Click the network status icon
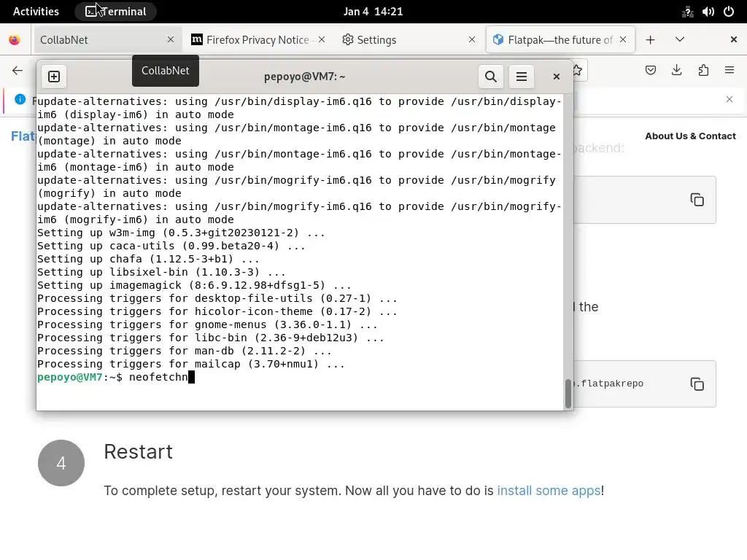The width and height of the screenshot is (747, 560). click(687, 12)
